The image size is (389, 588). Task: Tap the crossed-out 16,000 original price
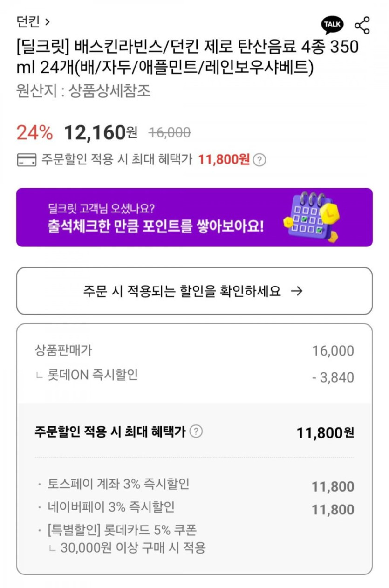pos(170,133)
